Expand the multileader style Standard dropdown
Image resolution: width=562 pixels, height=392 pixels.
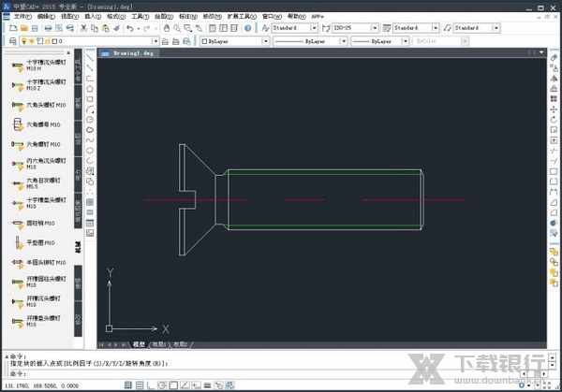[x=495, y=28]
